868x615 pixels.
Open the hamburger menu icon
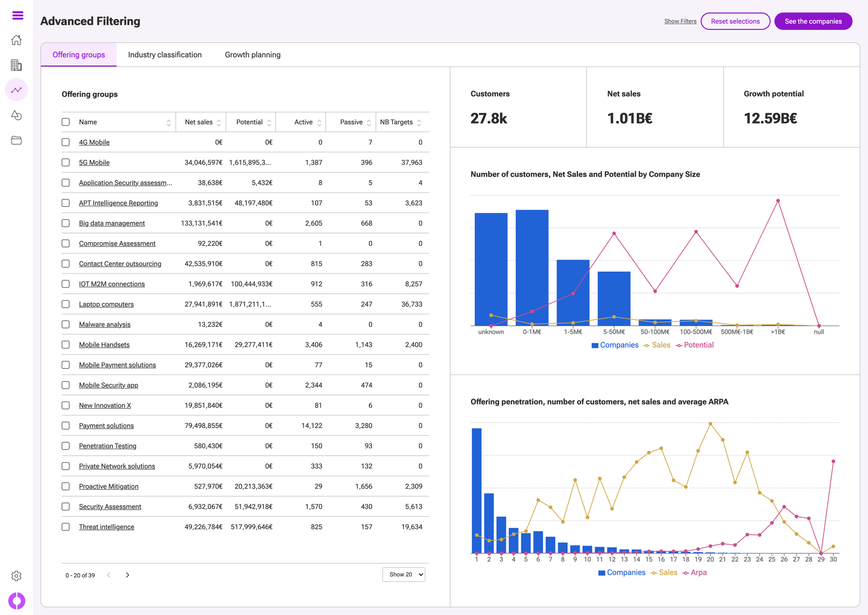[x=18, y=16]
